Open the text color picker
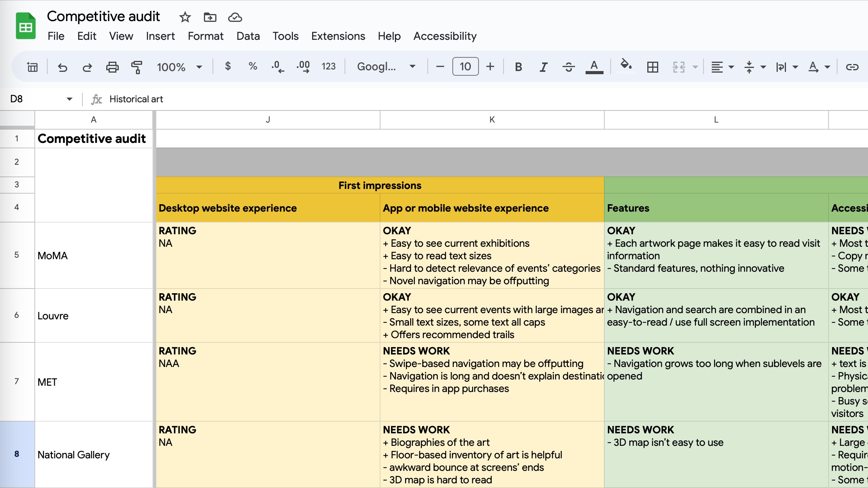 click(x=594, y=67)
